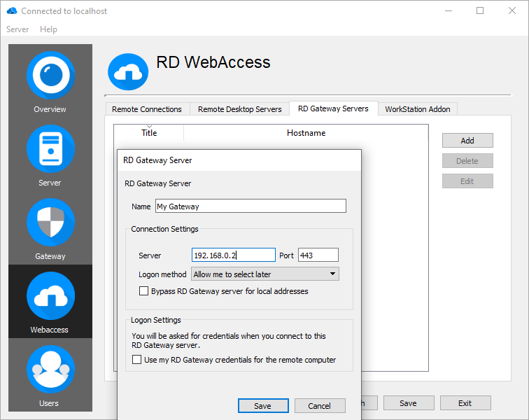Switch to Remote Desktop Servers tab
Image resolution: width=529 pixels, height=420 pixels.
click(239, 109)
